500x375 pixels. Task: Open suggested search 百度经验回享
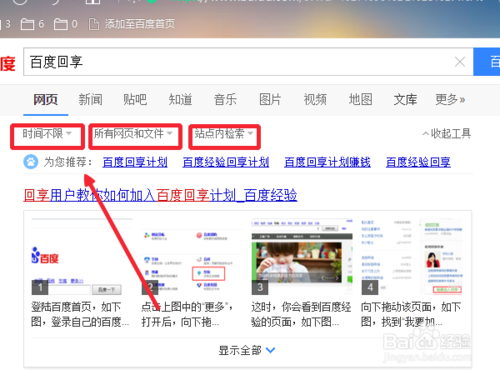click(x=418, y=162)
